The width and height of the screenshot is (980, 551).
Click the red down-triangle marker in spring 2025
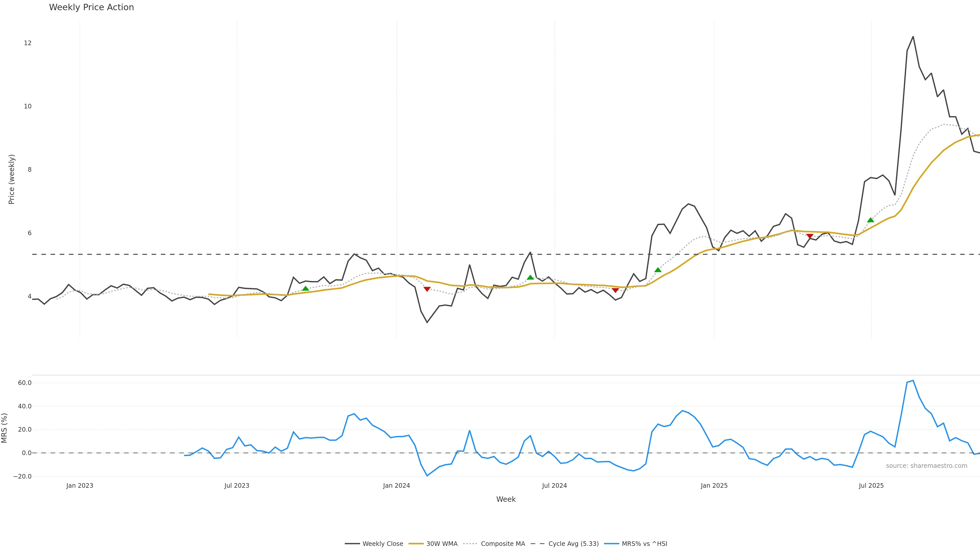[810, 236]
